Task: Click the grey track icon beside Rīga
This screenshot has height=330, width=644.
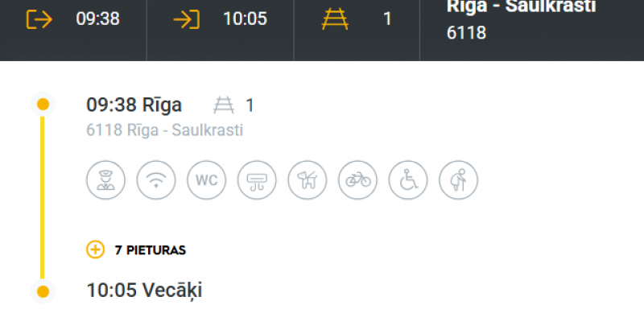Action: (224, 105)
